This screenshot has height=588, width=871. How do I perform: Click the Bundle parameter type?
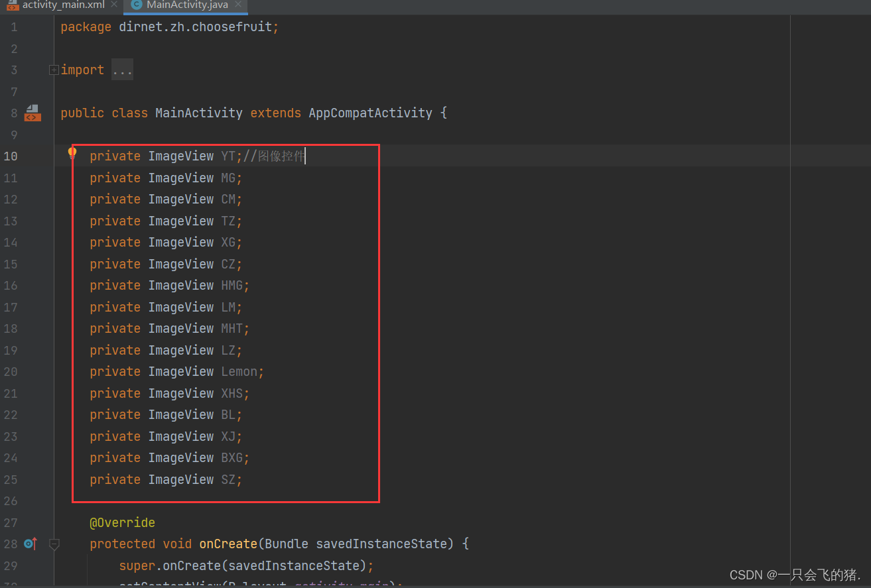click(287, 544)
